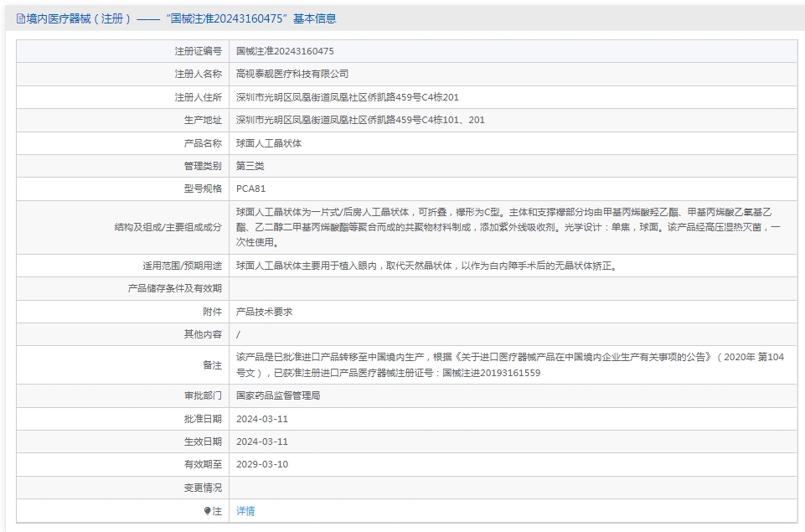Image resolution: width=805 pixels, height=532 pixels.
Task: Click the 产品名称 row label
Action: tap(203, 143)
